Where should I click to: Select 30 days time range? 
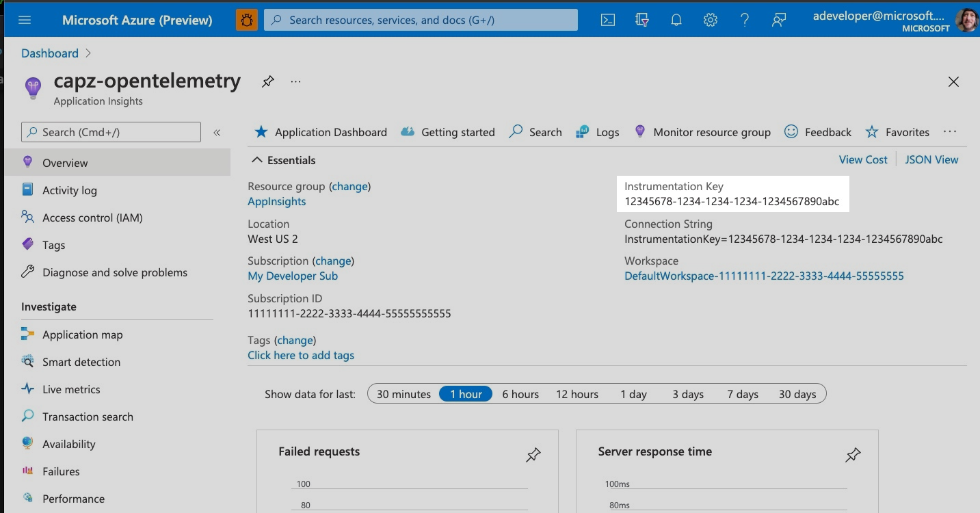(797, 394)
